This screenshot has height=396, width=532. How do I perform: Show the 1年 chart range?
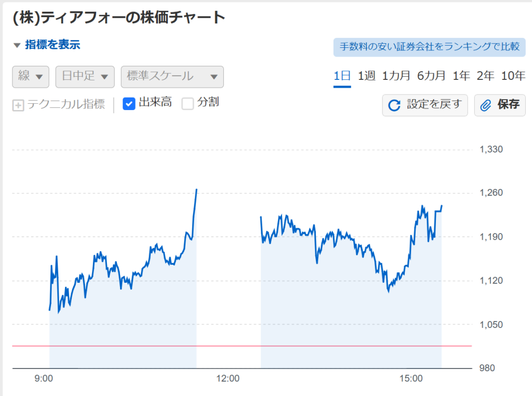461,76
